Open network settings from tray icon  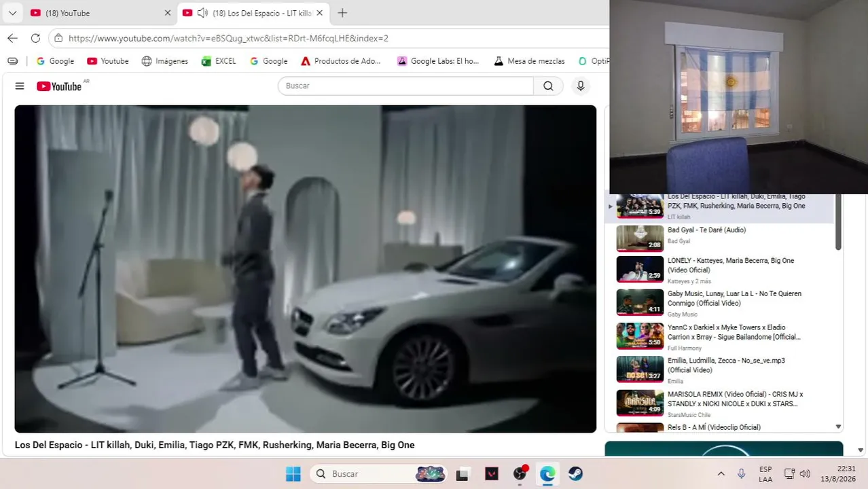[x=789, y=473]
